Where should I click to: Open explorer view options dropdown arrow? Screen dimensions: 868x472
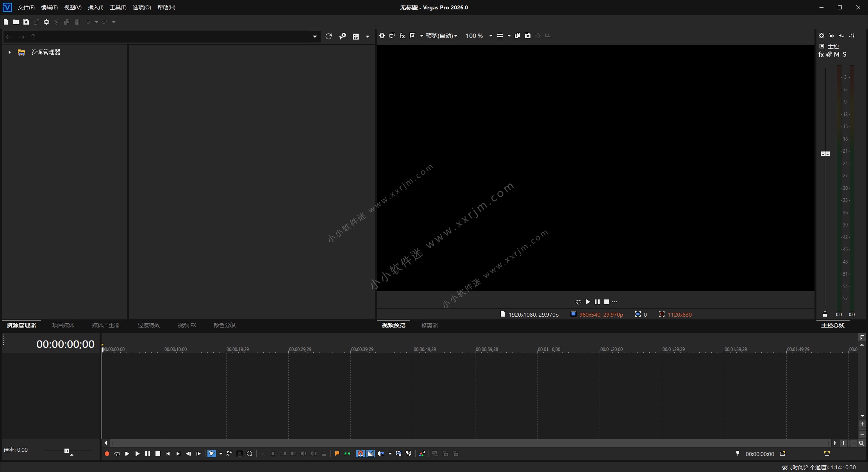pos(368,37)
